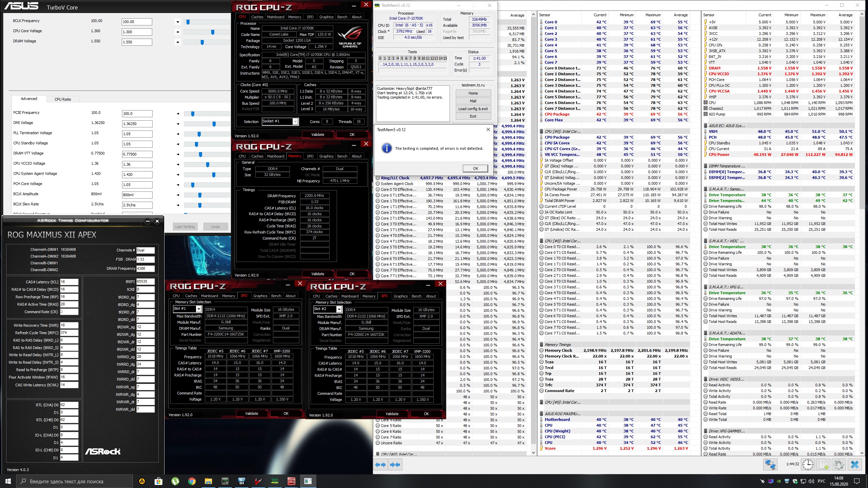Close sensors with blue X icon

pyautogui.click(x=855, y=464)
